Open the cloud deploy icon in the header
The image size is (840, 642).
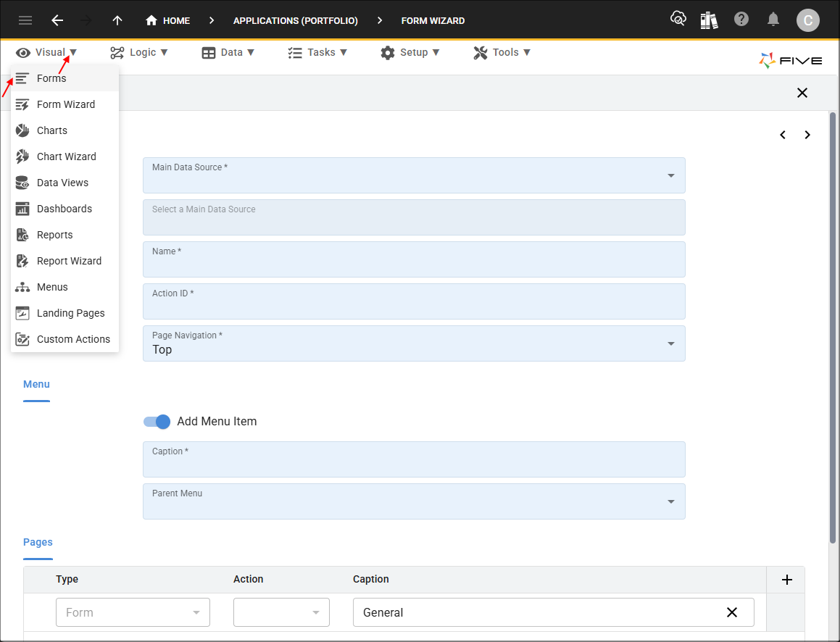pyautogui.click(x=678, y=20)
